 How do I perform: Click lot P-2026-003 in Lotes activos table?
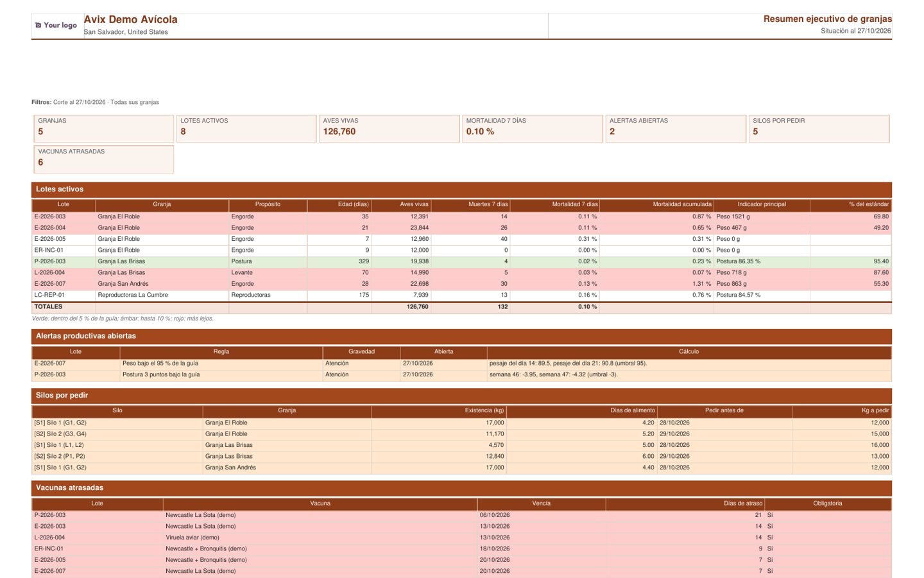461,261
